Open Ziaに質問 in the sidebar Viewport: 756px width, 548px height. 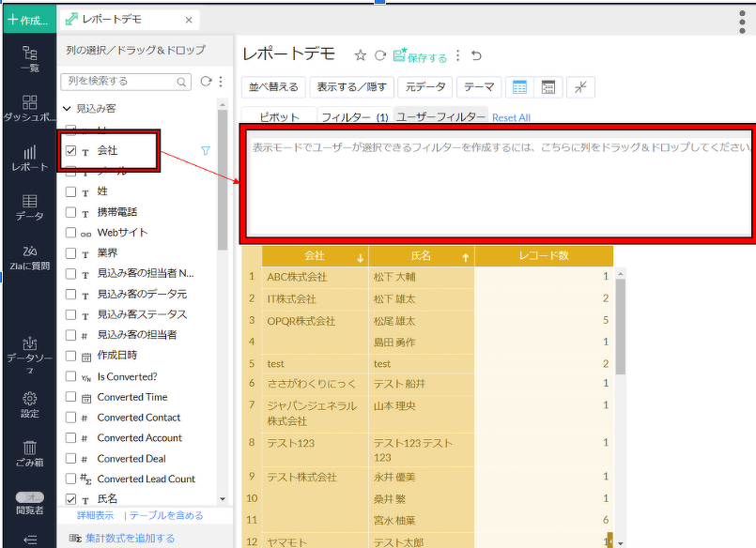click(29, 257)
